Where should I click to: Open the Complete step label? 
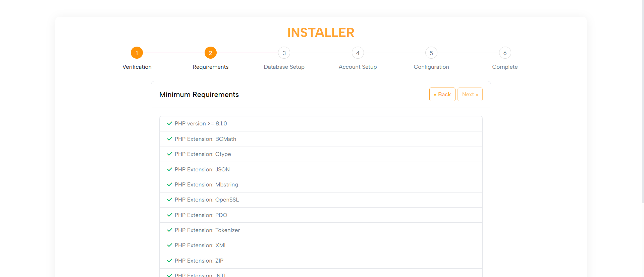505,67
